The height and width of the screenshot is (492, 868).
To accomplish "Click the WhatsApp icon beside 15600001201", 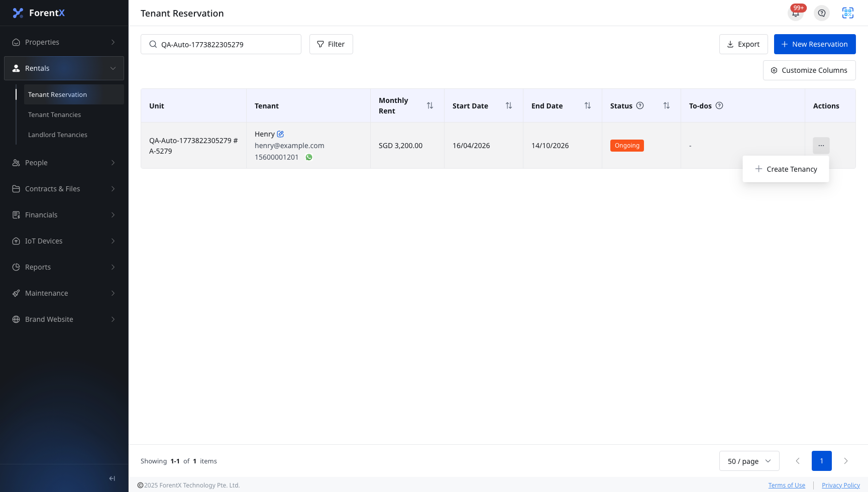I will pos(309,157).
